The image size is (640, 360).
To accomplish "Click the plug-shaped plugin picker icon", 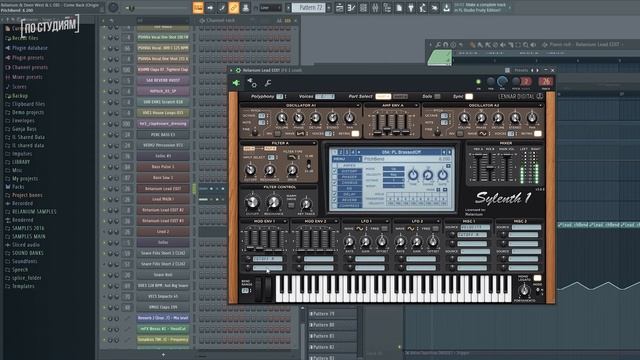I will (x=411, y=8).
